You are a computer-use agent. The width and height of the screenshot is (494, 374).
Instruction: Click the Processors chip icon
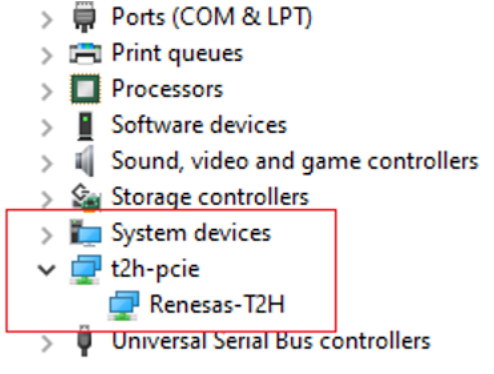pyautogui.click(x=85, y=89)
